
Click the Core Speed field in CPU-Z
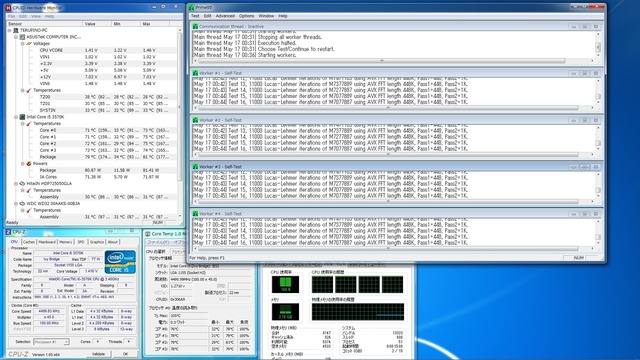tap(49, 311)
